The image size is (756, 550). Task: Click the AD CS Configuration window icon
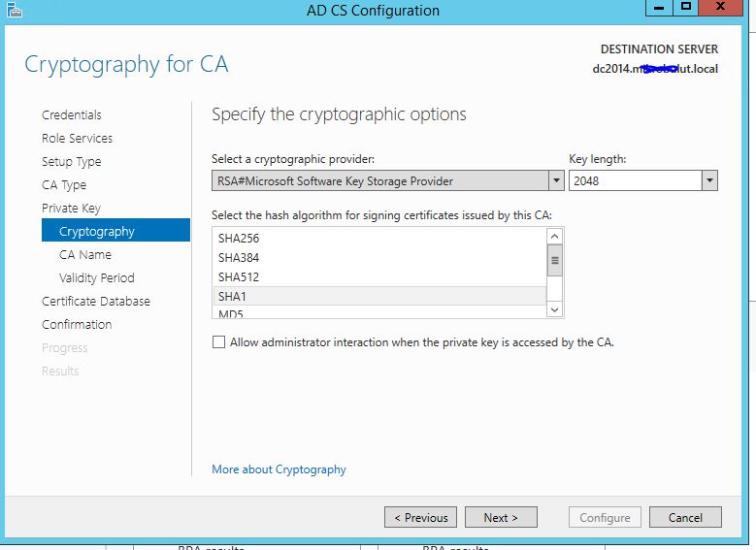click(15, 10)
